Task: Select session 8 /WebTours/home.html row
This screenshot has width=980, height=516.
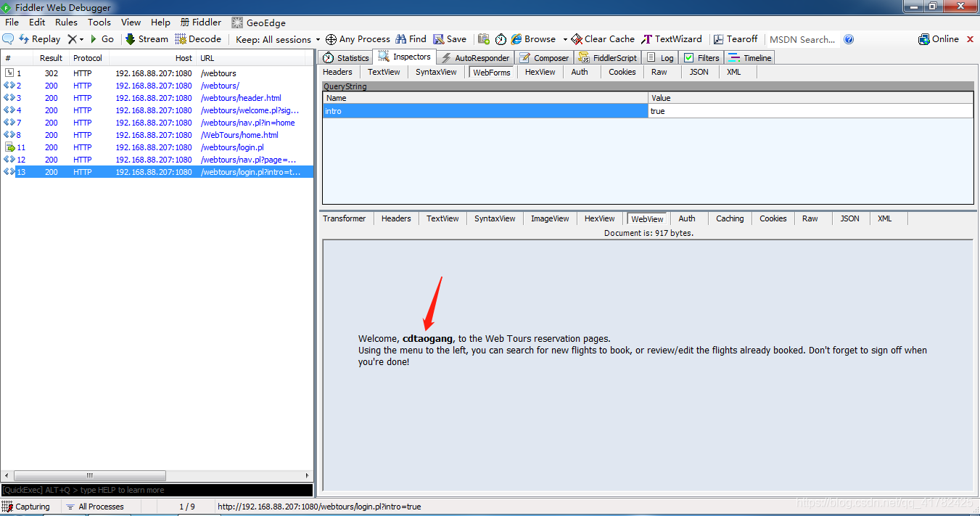Action: pyautogui.click(x=157, y=135)
